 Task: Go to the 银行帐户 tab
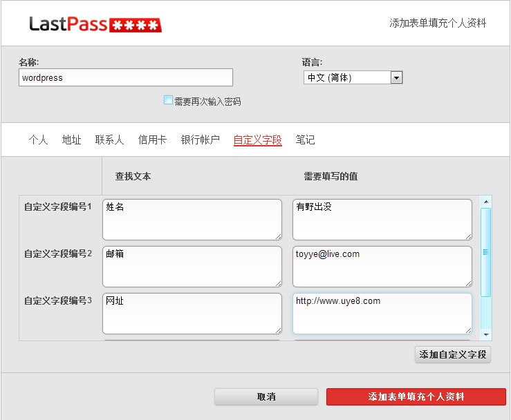pyautogui.click(x=200, y=140)
